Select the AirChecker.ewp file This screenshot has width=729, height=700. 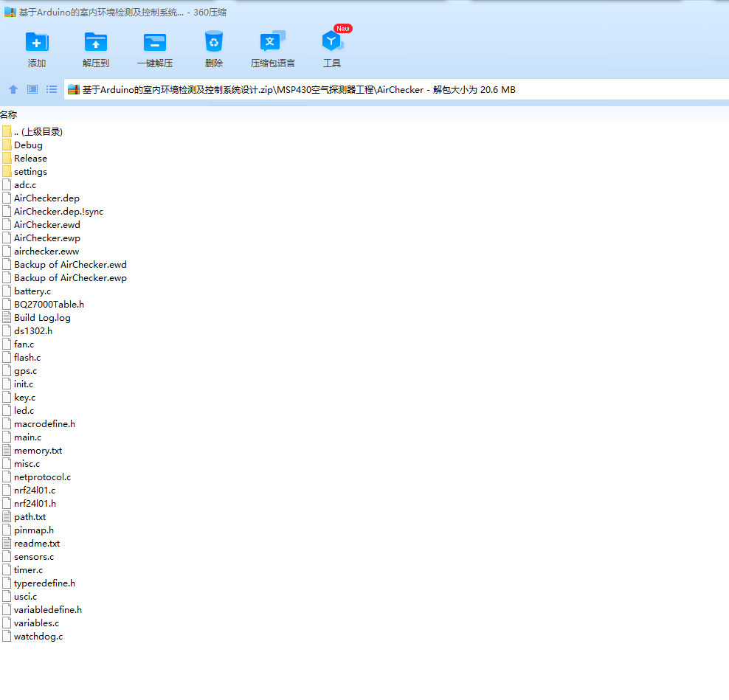(41, 238)
